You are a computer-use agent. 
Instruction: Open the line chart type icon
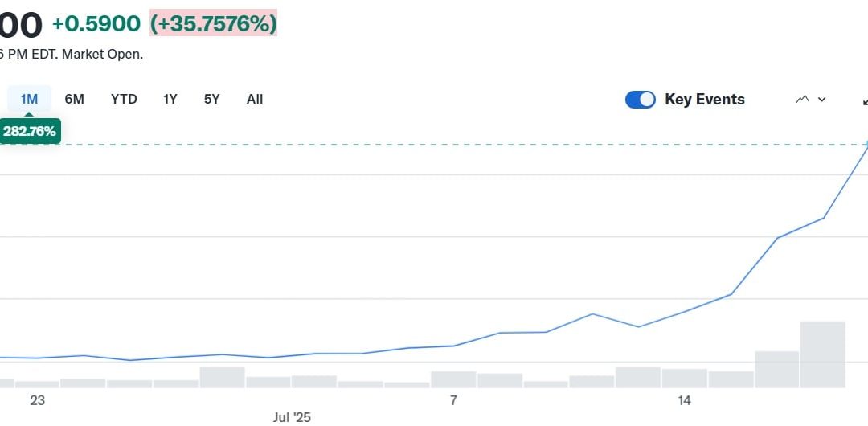[x=802, y=100]
